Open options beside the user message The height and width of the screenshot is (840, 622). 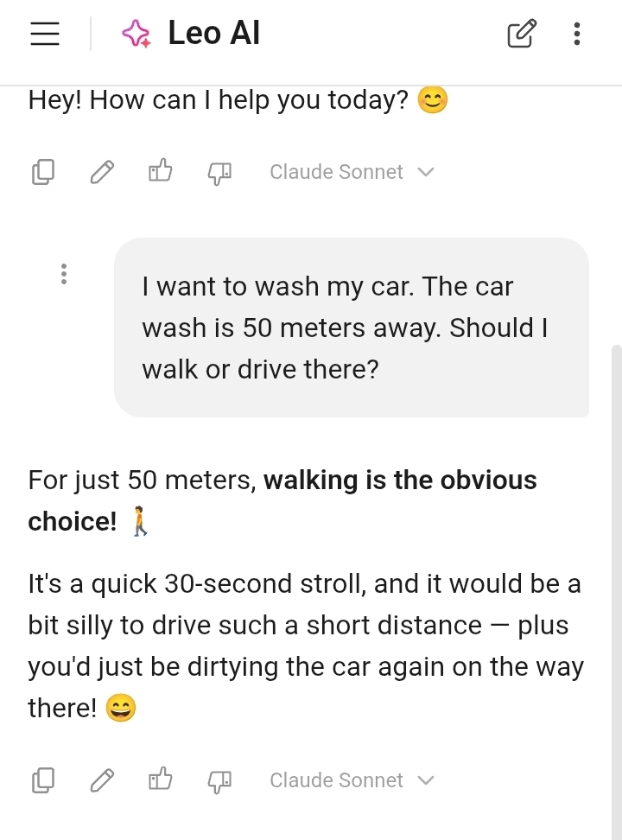click(63, 274)
